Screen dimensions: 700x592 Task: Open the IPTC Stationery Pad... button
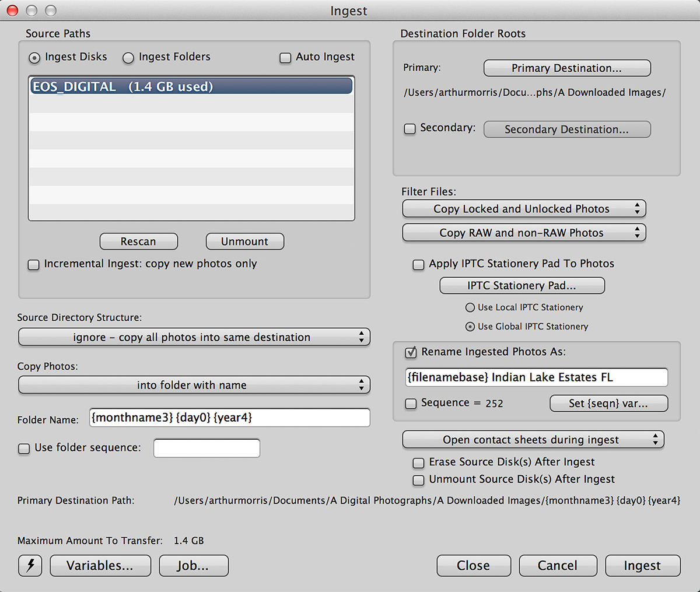point(522,286)
